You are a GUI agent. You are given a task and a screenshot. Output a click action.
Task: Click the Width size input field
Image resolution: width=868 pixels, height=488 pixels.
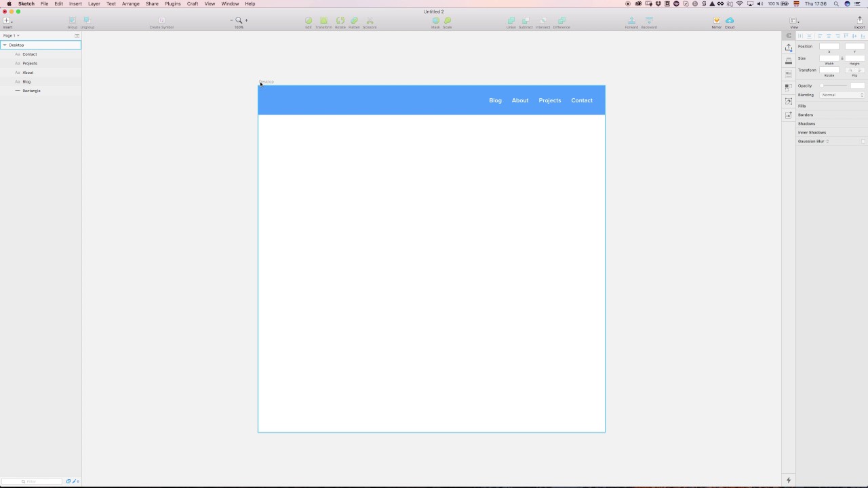829,58
